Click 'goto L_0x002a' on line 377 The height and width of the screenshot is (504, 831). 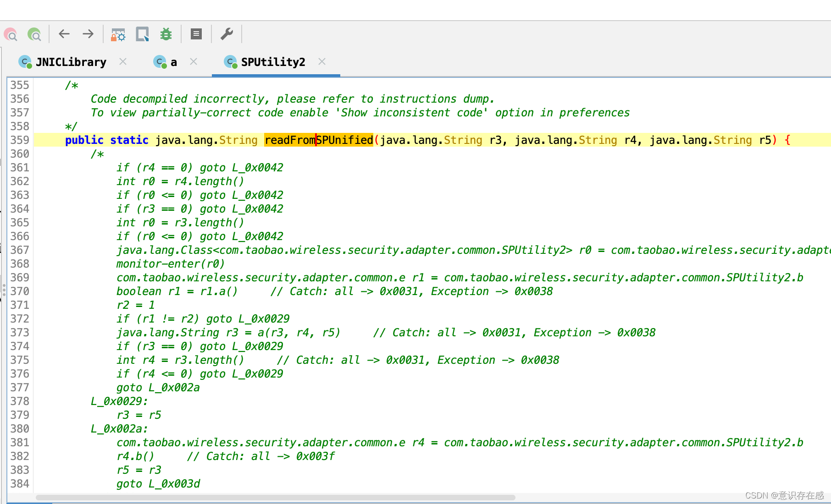coord(158,388)
